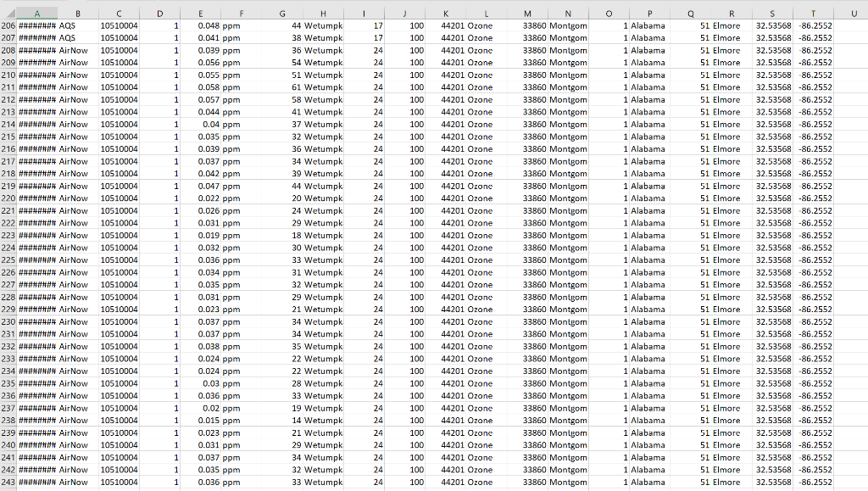Screen dimensions: 868x491
Task: Select row 220 header
Action: pyautogui.click(x=8, y=198)
